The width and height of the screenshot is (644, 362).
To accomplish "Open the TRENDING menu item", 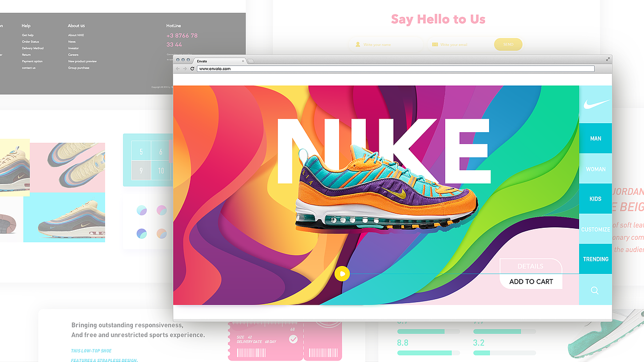I will [596, 259].
